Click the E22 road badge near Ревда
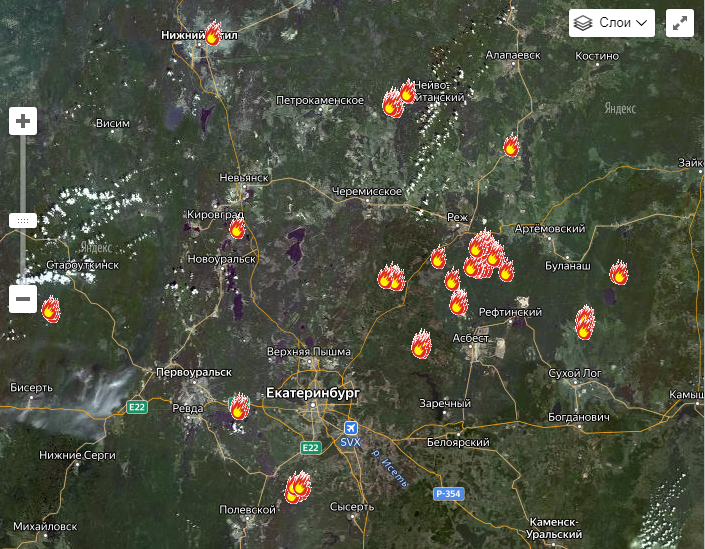The width and height of the screenshot is (705, 549). [136, 407]
